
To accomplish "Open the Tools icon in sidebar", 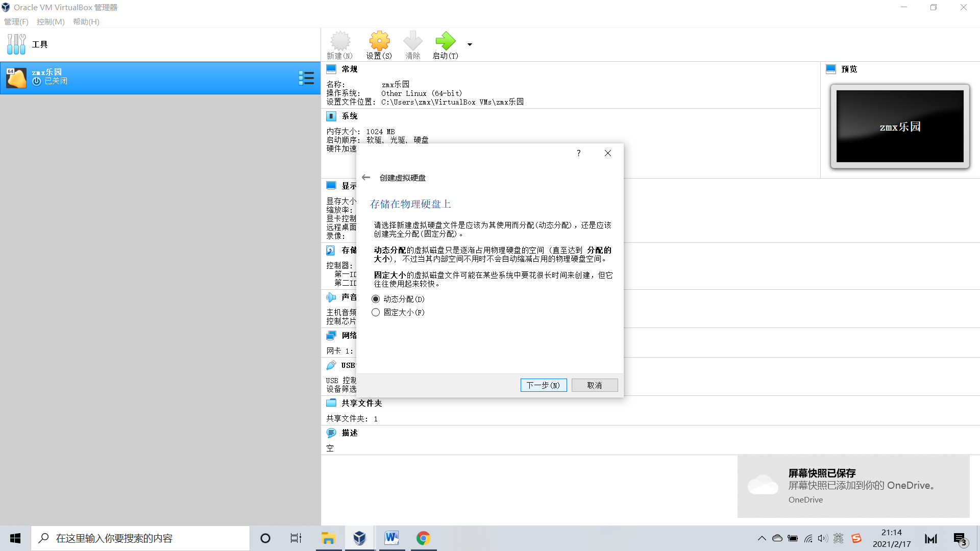I will coord(16,44).
